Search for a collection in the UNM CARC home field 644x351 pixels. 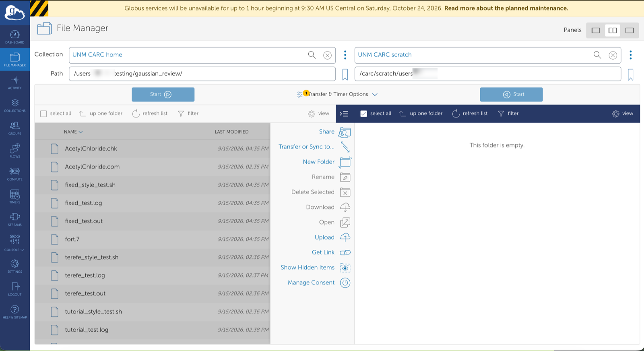312,55
